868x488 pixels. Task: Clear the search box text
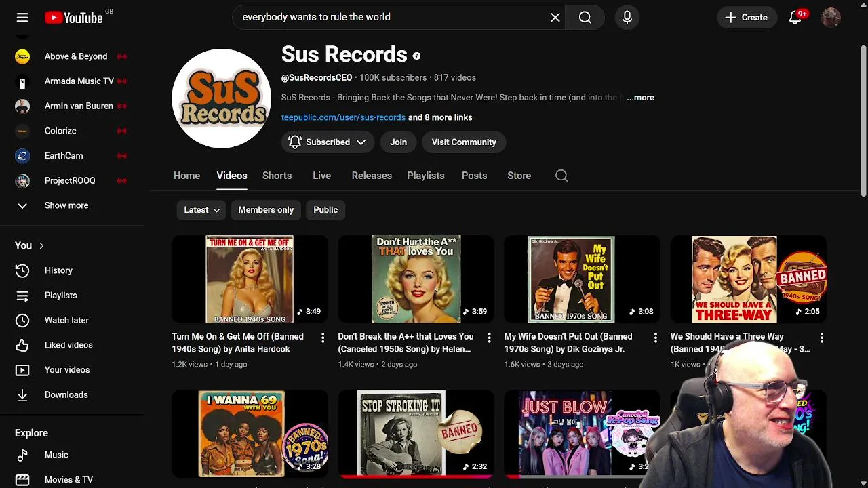click(555, 18)
